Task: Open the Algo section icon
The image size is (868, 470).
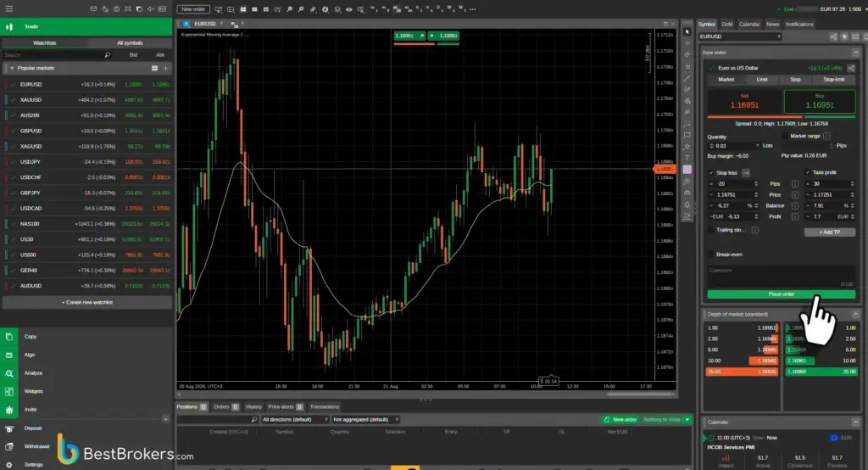Action: click(x=8, y=355)
